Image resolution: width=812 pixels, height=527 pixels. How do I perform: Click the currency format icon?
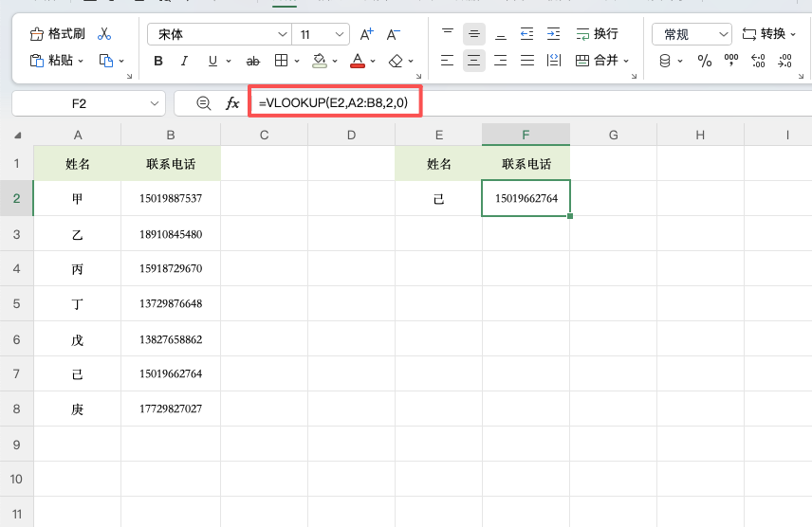point(665,61)
